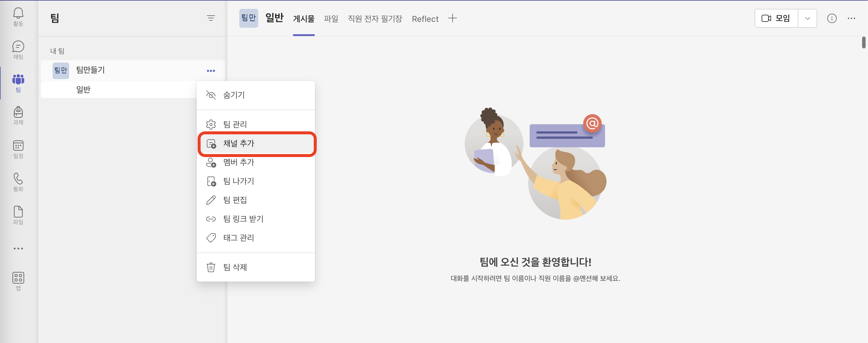Click the 모임 meeting button
Screen dimensions: 868x343
coord(776,19)
